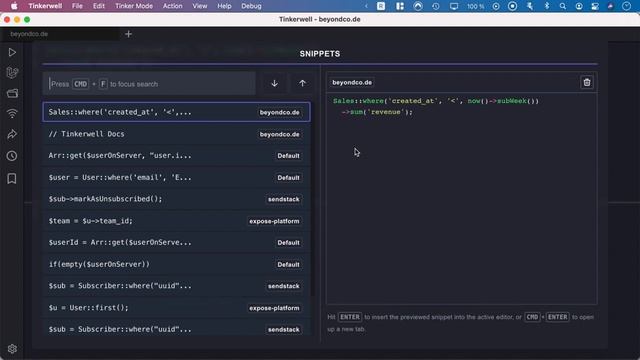The width and height of the screenshot is (640, 360).
Task: Select the $userId = Arr::get snippet
Action: [x=176, y=242]
